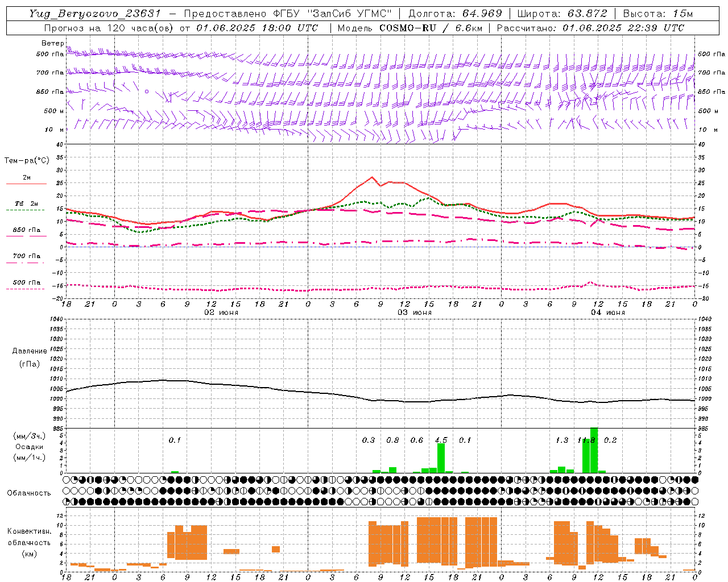This screenshot has height=582, width=728.
Task: Click the latitude value Широта: 63.872
Action: coord(562,14)
